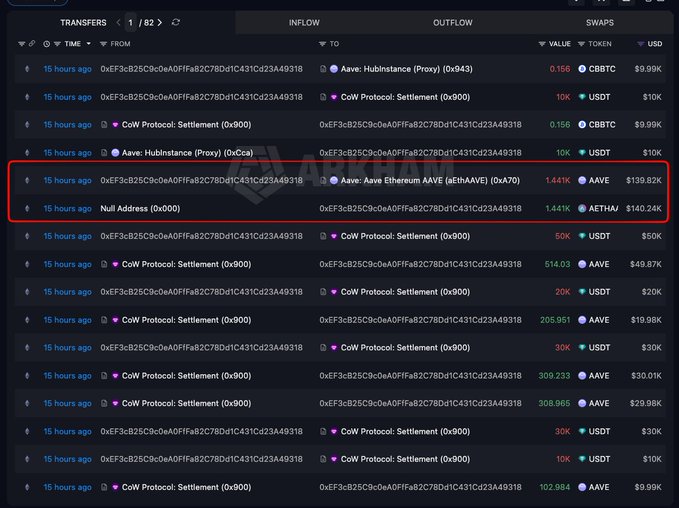
Task: Click the contract icon beside Aave HubInstance (0xCca)
Action: tap(104, 152)
